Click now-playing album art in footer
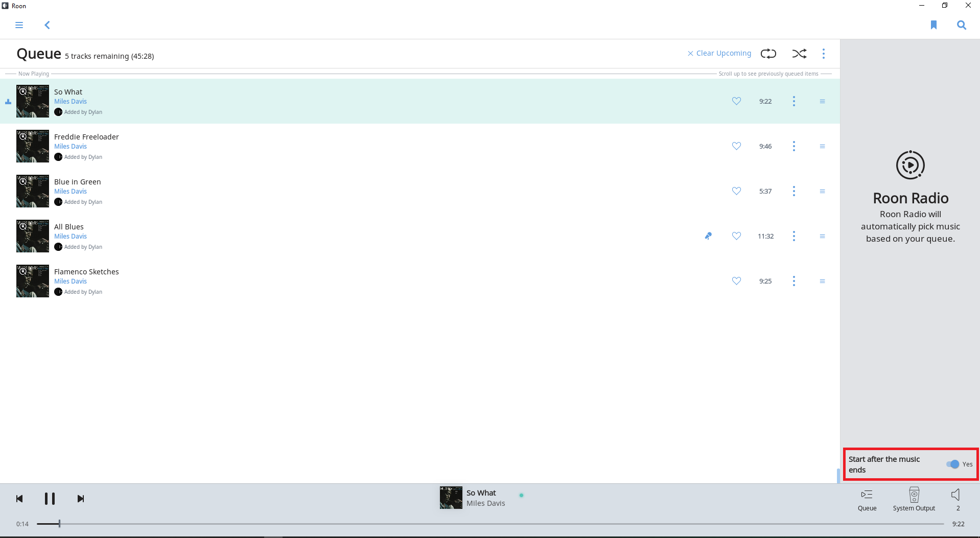The height and width of the screenshot is (538, 980). pyautogui.click(x=451, y=498)
